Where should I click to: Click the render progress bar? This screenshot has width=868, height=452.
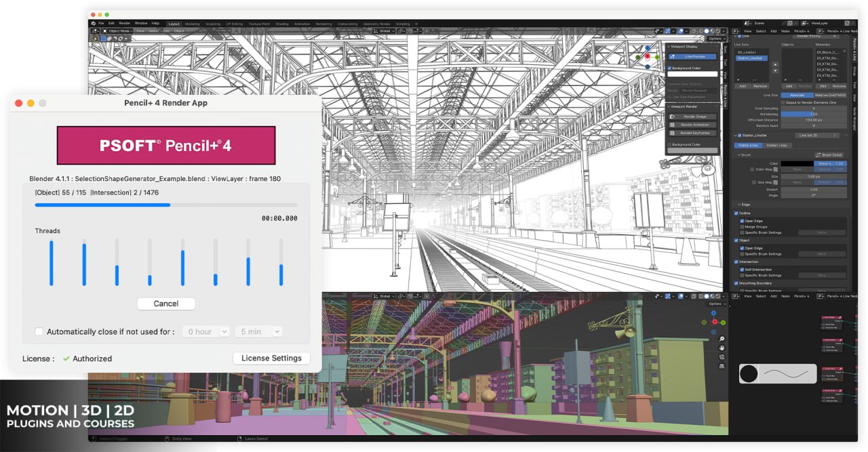point(166,205)
